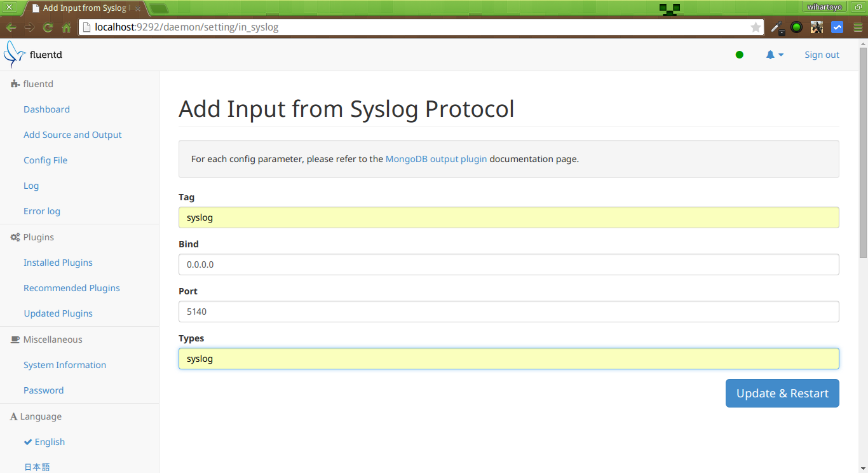Click the green status indicator circle
The image size is (868, 473).
[739, 55]
